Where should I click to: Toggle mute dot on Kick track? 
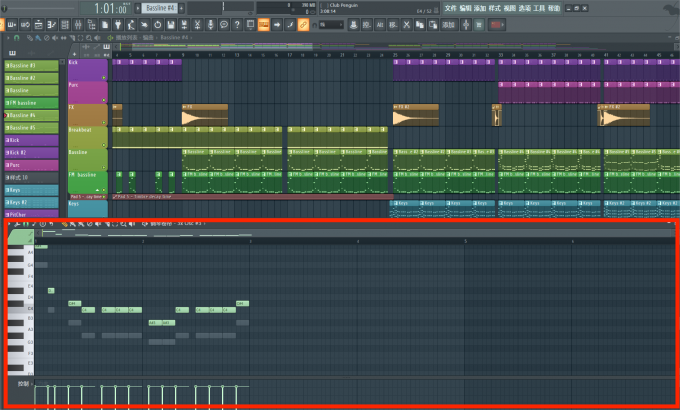coord(104,78)
